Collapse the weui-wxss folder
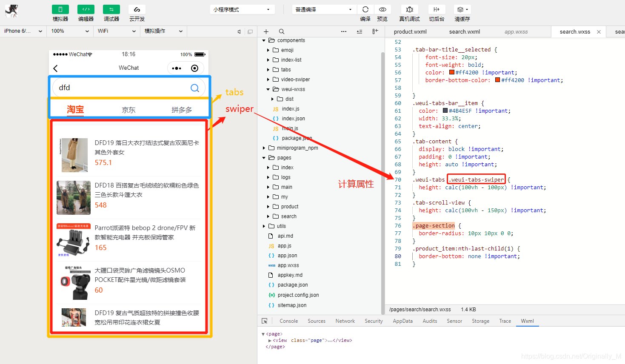The width and height of the screenshot is (625, 364). pyautogui.click(x=268, y=89)
